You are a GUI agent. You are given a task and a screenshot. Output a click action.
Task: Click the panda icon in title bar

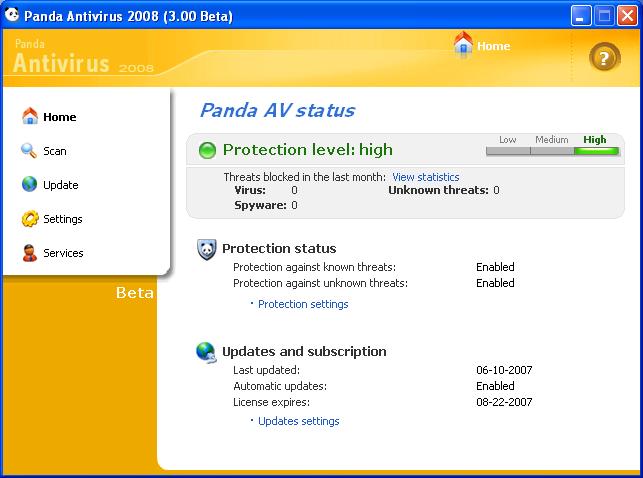pyautogui.click(x=12, y=15)
